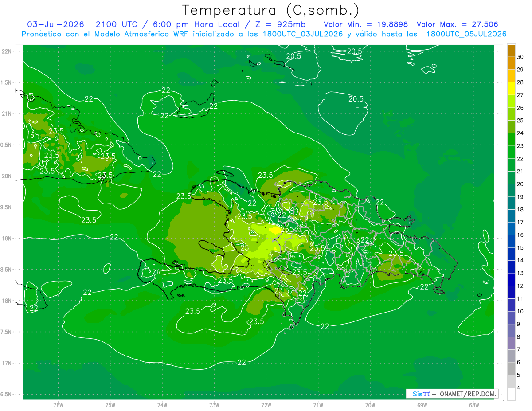Click the blue swatch between 14 and 15

pyautogui.click(x=511, y=254)
